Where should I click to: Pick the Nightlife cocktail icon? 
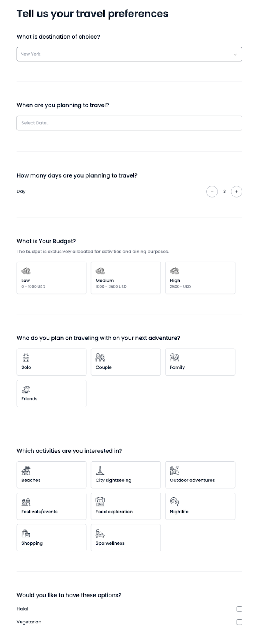coord(175,502)
